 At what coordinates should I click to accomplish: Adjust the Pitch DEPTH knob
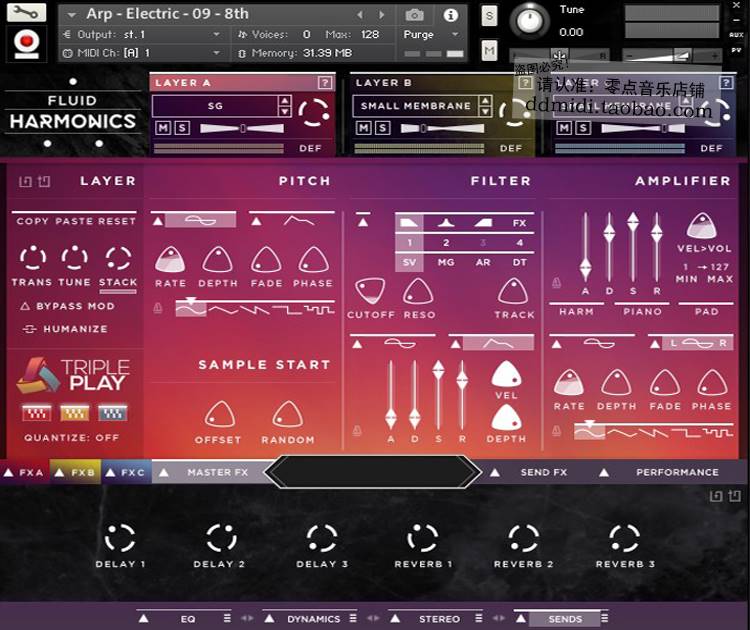(218, 260)
